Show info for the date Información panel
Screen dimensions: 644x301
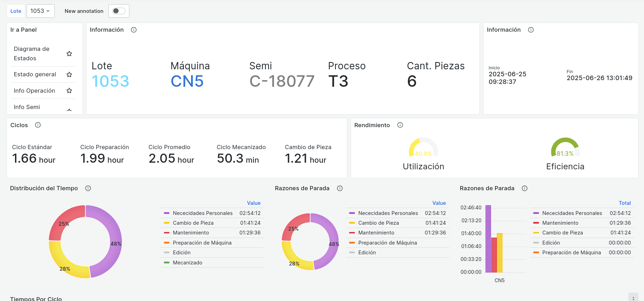[531, 30]
